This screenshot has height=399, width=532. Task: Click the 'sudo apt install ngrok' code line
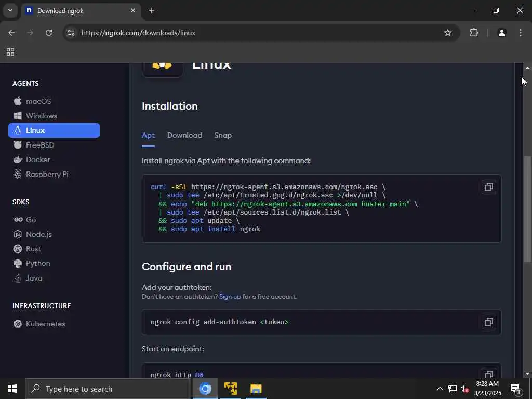[x=209, y=229]
